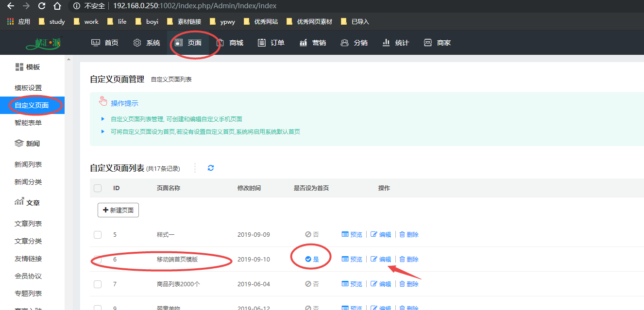This screenshot has width=644, height=310.
Task: Select all rows with header checkbox
Action: click(98, 188)
